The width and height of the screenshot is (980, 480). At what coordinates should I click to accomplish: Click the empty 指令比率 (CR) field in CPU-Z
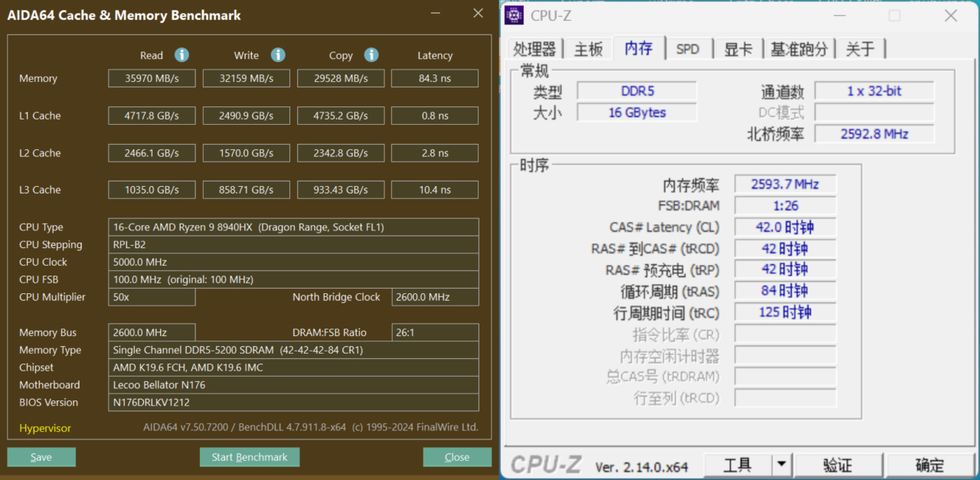click(786, 334)
